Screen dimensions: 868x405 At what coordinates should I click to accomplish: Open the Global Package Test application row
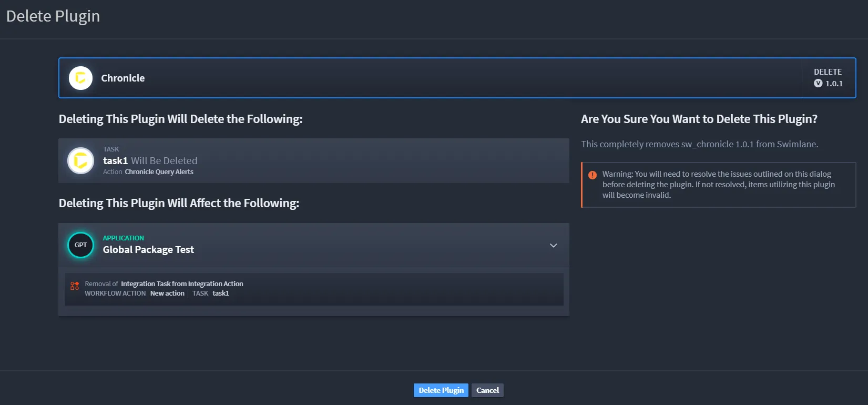point(313,245)
